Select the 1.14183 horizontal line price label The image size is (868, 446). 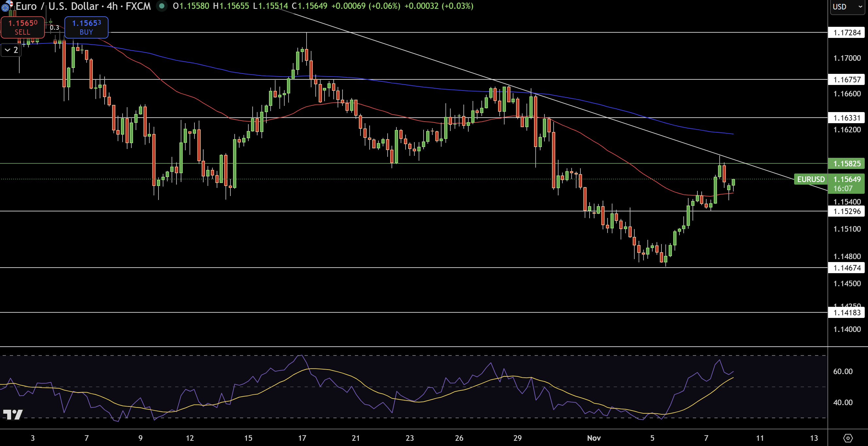[846, 312]
